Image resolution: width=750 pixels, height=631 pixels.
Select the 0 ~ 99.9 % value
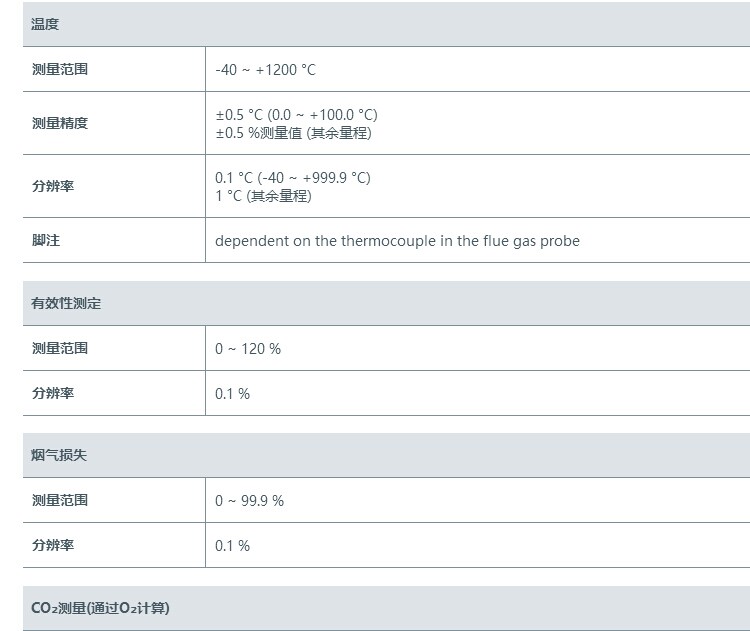pyautogui.click(x=249, y=501)
